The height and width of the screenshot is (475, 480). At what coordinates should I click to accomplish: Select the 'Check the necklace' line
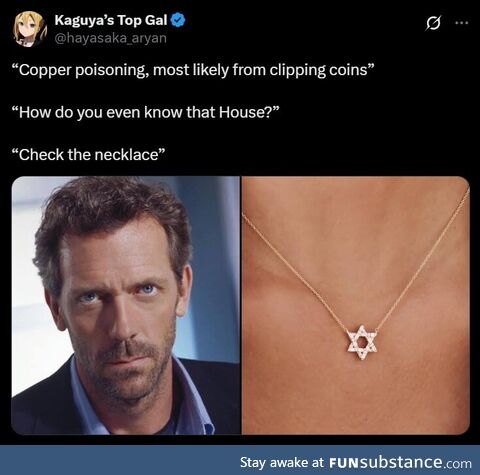pyautogui.click(x=88, y=155)
